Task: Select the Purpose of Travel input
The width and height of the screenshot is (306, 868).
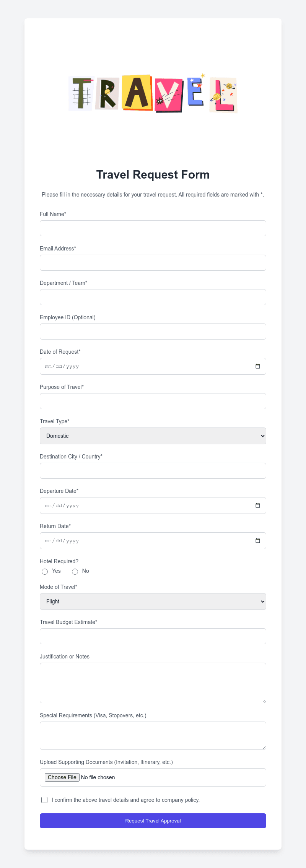Action: pyautogui.click(x=153, y=401)
